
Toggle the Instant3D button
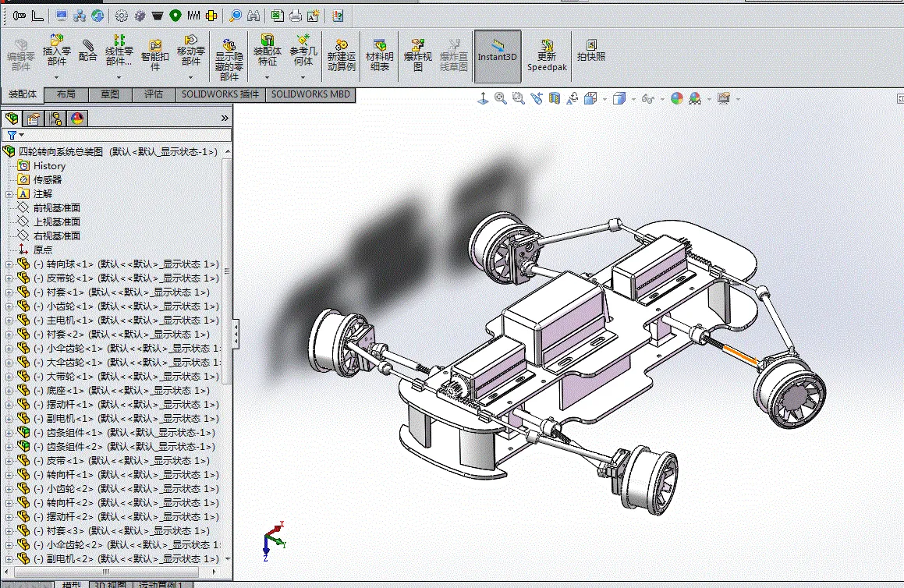498,56
